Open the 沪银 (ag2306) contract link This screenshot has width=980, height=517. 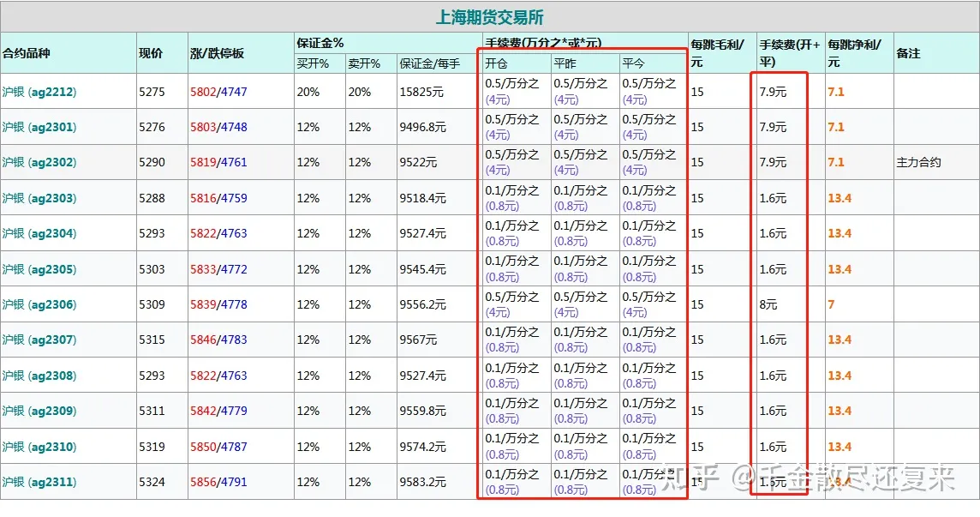(39, 305)
